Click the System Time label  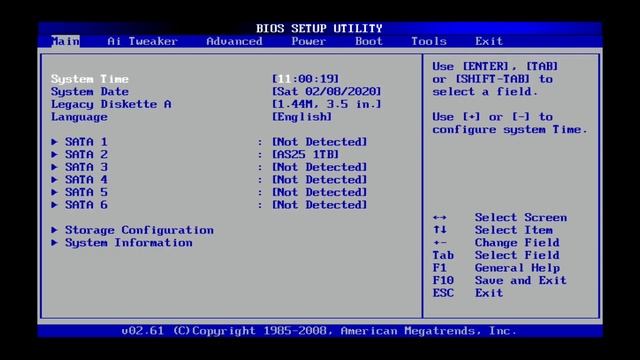click(90, 79)
